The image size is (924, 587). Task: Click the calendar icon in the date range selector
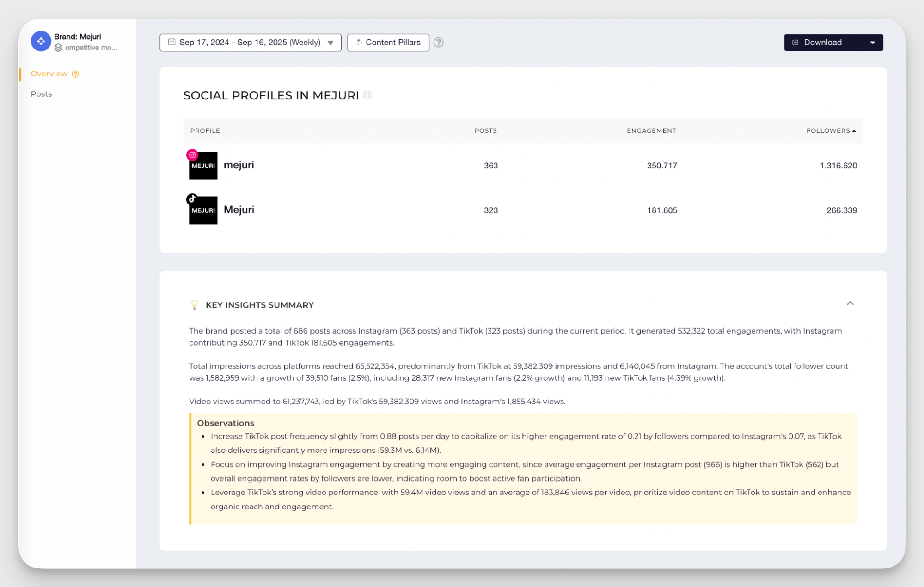point(171,42)
